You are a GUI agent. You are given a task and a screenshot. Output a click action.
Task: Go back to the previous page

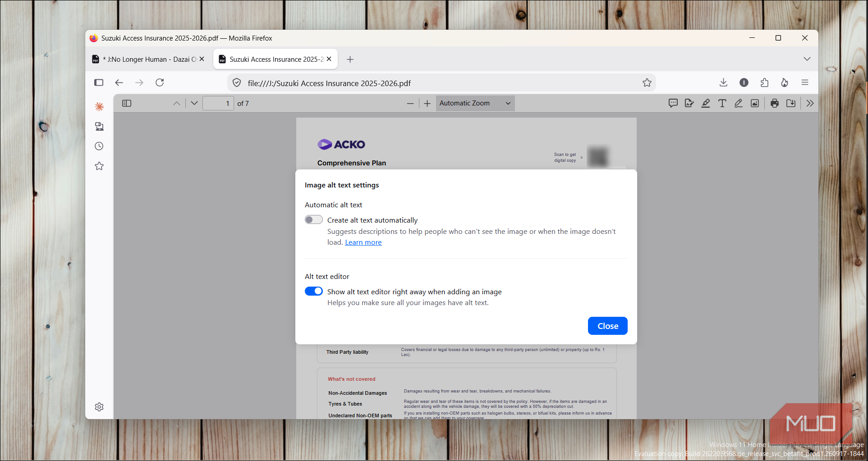point(119,82)
